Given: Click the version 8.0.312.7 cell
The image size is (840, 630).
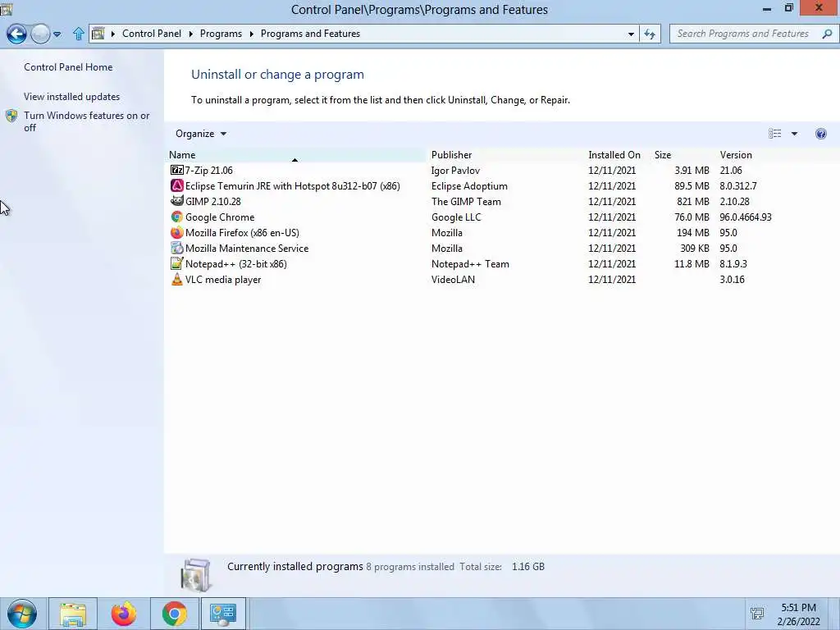Looking at the screenshot, I should coord(738,186).
